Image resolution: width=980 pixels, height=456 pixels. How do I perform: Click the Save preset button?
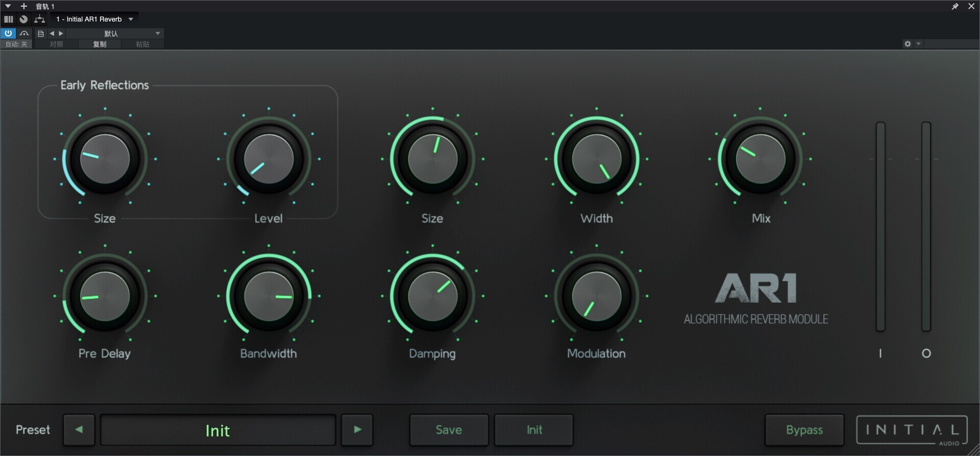tap(449, 430)
